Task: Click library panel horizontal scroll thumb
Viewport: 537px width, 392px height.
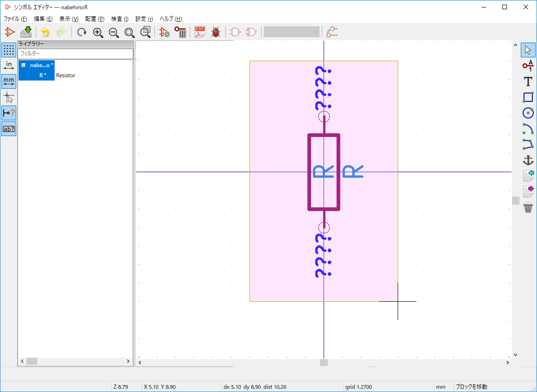Action: [x=32, y=361]
